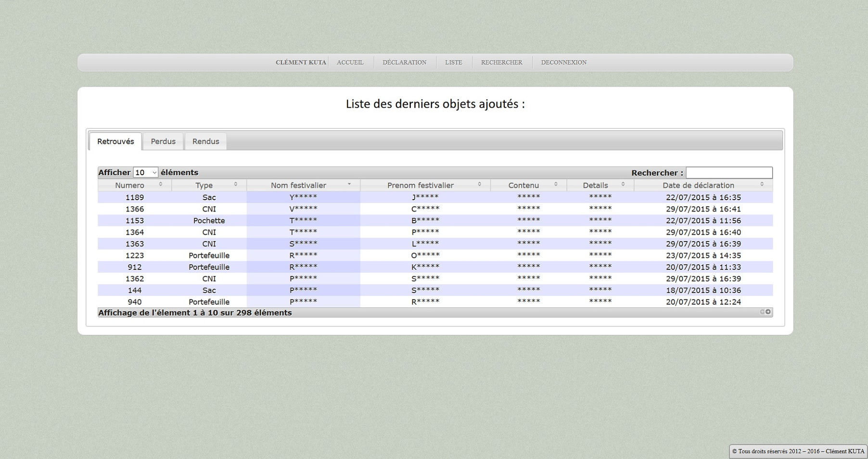Focus the Rechercher search field
The height and width of the screenshot is (459, 868).
[729, 173]
